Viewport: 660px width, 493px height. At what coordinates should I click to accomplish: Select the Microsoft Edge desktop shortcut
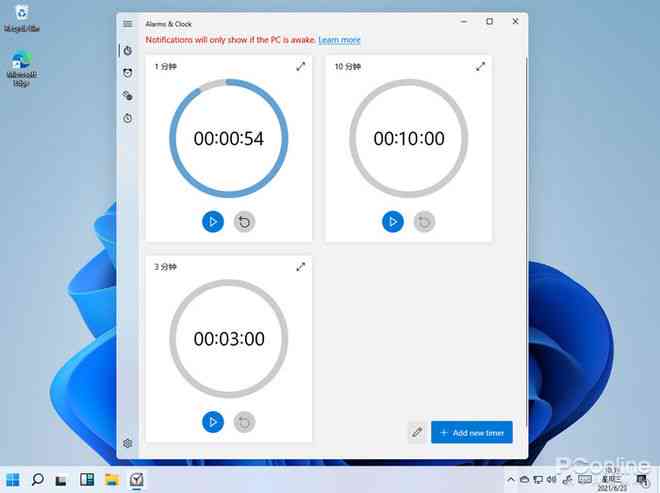pos(21,69)
